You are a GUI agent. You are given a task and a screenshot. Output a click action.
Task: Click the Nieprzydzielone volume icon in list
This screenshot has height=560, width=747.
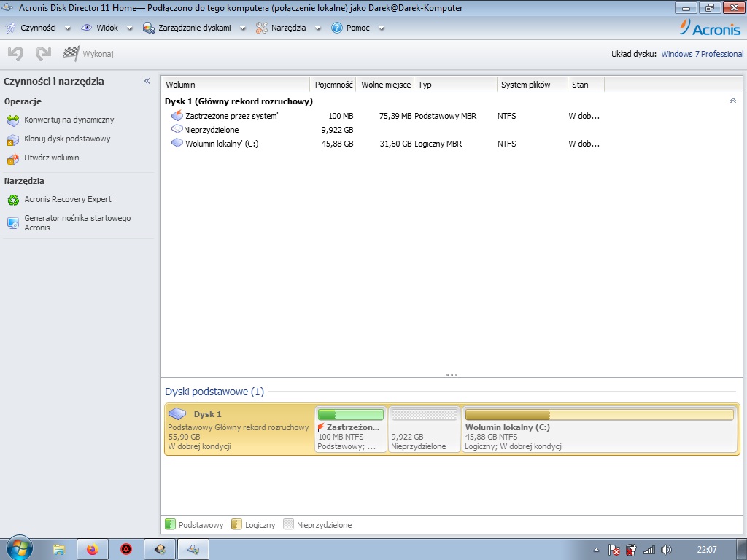(x=177, y=129)
